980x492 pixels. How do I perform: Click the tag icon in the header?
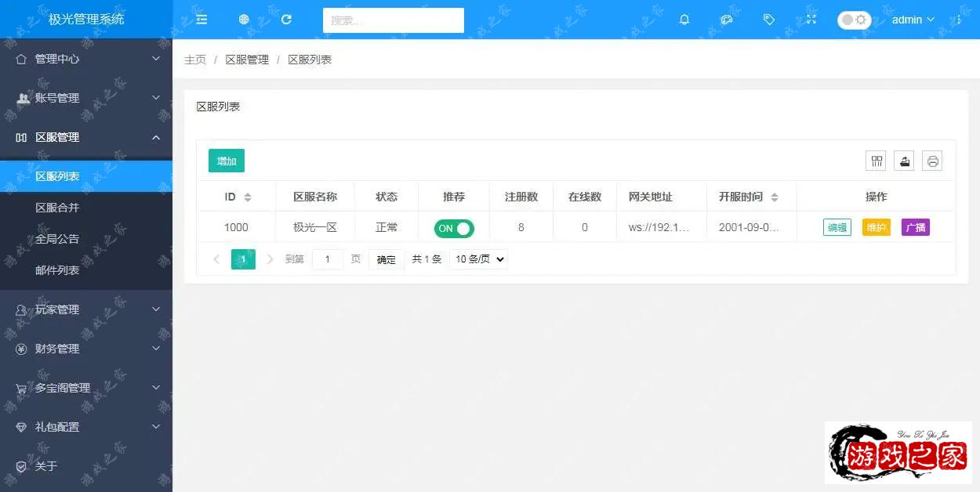click(x=769, y=20)
